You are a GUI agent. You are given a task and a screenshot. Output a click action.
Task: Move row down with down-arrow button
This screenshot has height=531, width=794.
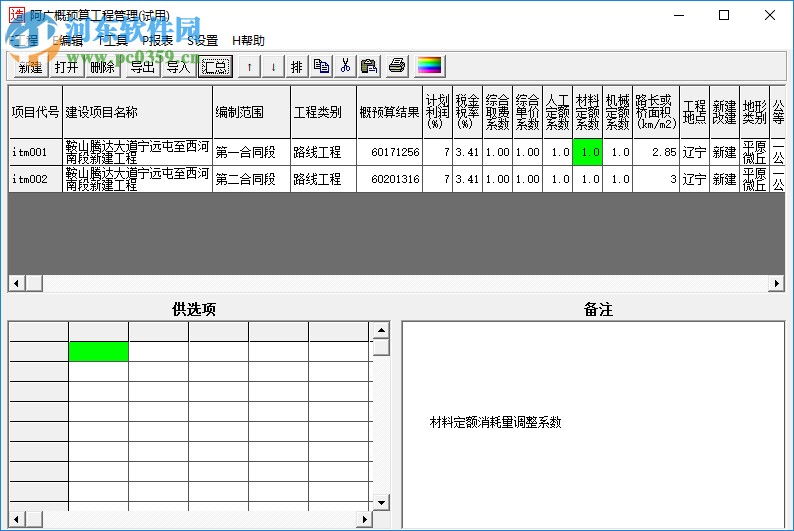[x=273, y=66]
